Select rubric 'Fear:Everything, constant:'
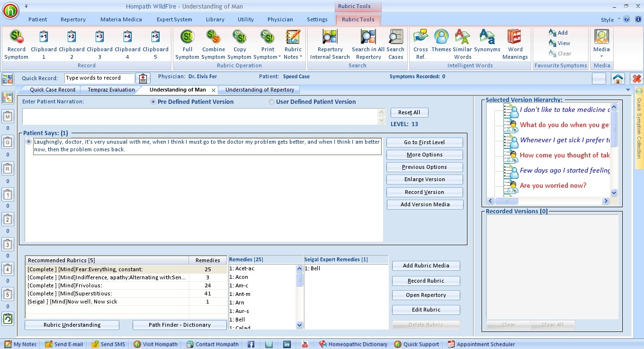 point(107,269)
